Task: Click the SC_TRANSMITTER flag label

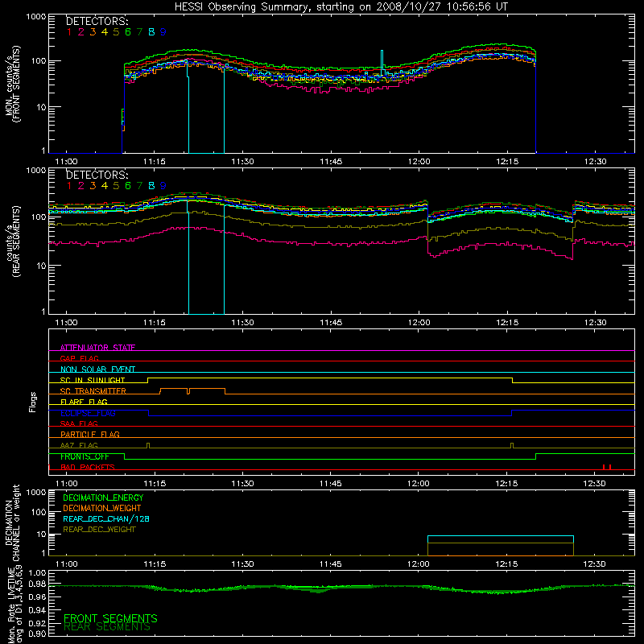Action: (x=93, y=391)
